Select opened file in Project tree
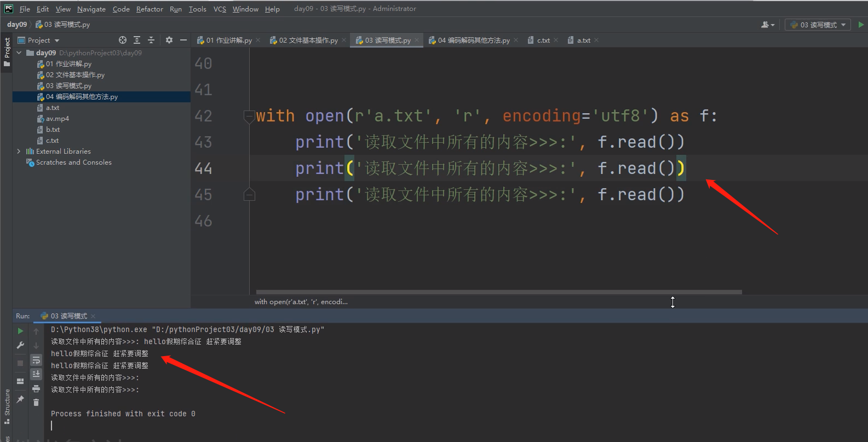 tap(123, 40)
